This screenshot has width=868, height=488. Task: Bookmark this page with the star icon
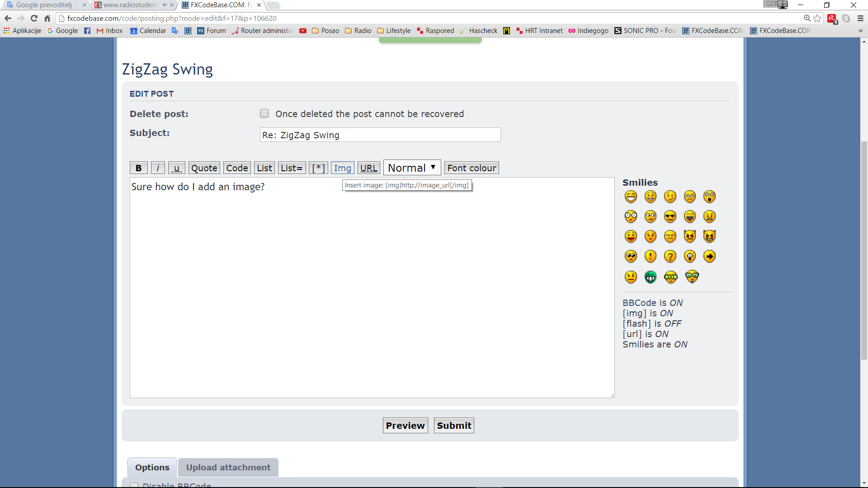point(817,18)
